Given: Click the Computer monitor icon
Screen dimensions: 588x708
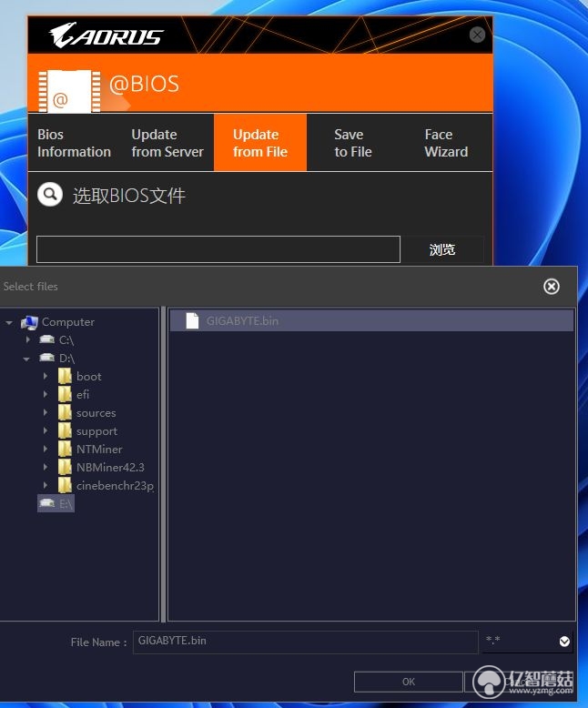Looking at the screenshot, I should 29,322.
